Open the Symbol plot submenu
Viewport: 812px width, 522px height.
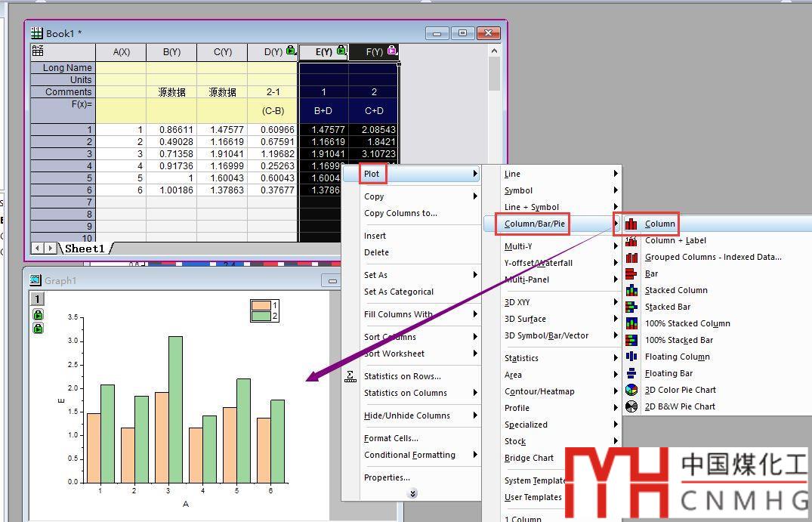point(552,190)
